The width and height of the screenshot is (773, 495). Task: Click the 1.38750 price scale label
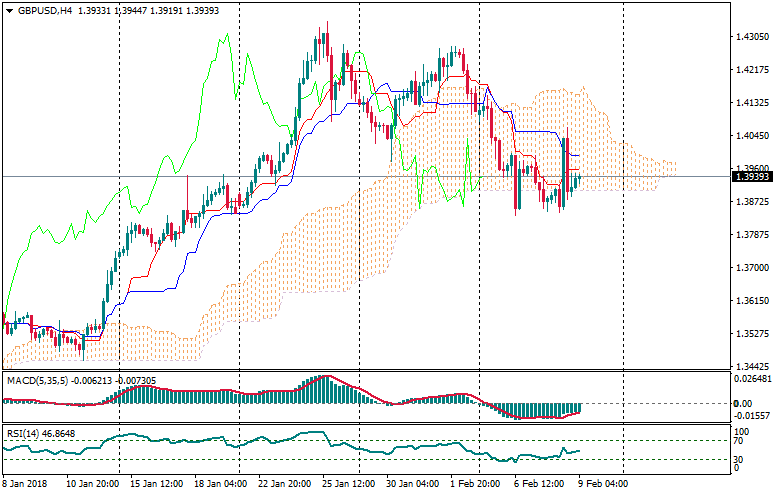(750, 202)
